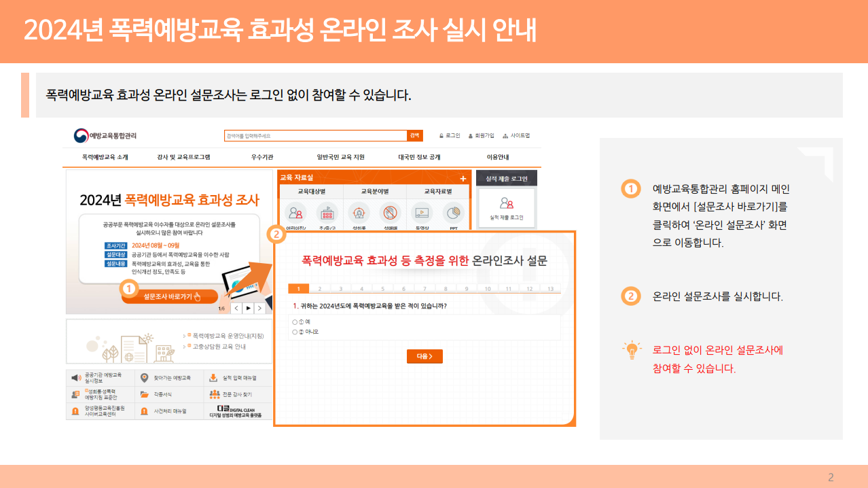Open the 강사 및 교육프로그램 menu
868x488 pixels.
pyautogui.click(x=183, y=157)
